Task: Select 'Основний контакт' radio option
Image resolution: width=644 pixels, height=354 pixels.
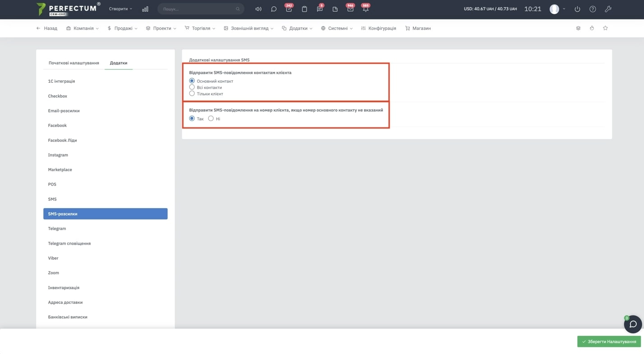Action: pyautogui.click(x=192, y=81)
